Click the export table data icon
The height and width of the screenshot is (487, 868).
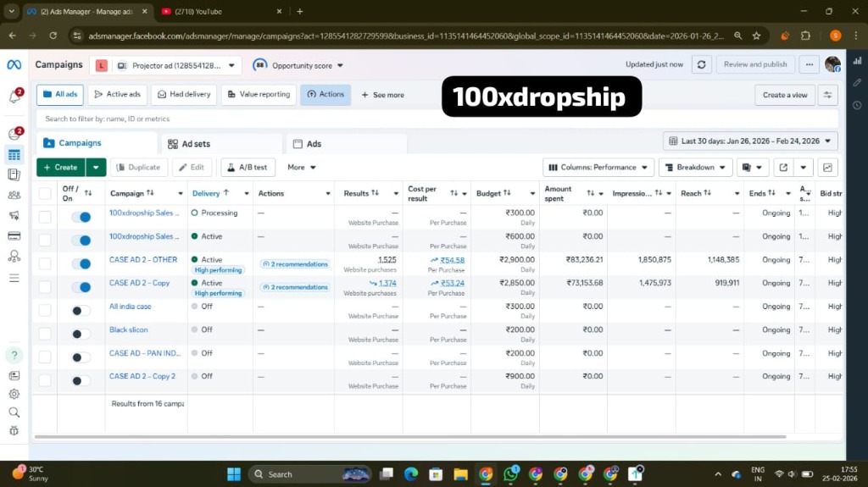[782, 167]
